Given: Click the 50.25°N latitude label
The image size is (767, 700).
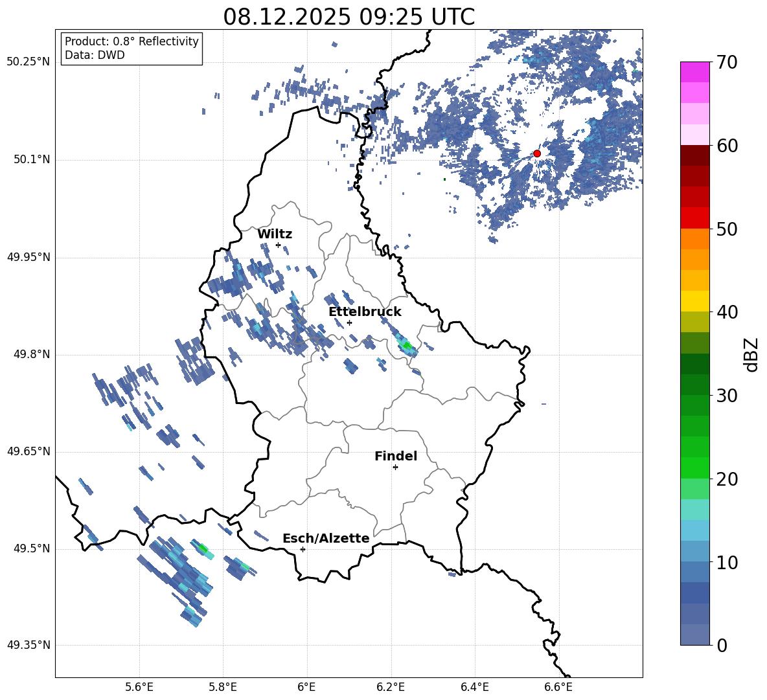Looking at the screenshot, I should 29,62.
